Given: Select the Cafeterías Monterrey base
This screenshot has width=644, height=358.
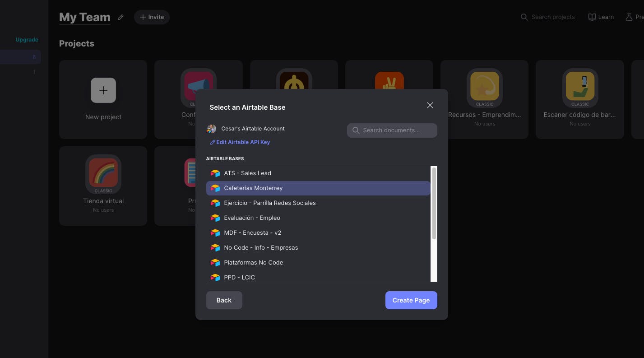Looking at the screenshot, I should point(318,188).
